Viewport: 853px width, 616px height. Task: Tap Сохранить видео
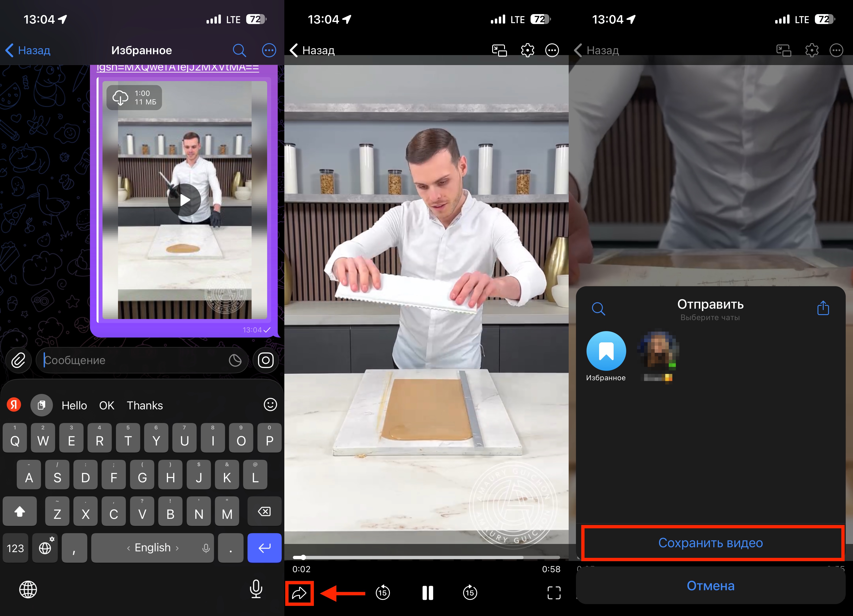tap(710, 543)
